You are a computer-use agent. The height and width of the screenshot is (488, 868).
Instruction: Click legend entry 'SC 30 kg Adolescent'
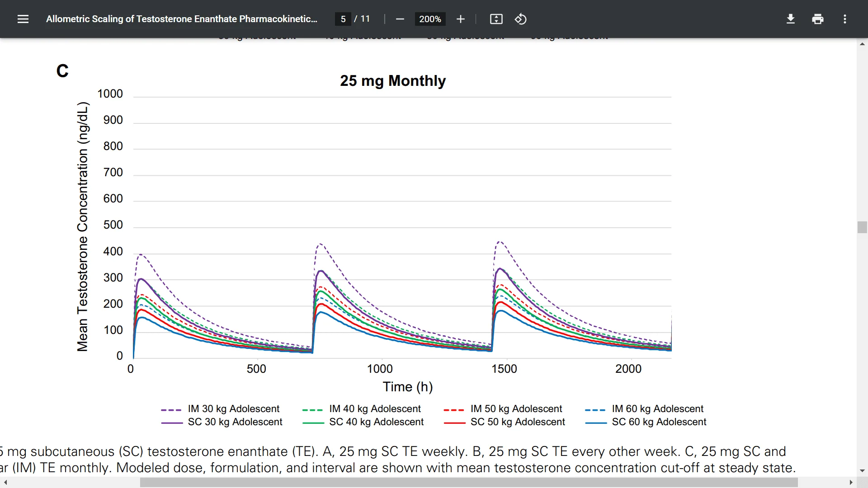click(222, 422)
